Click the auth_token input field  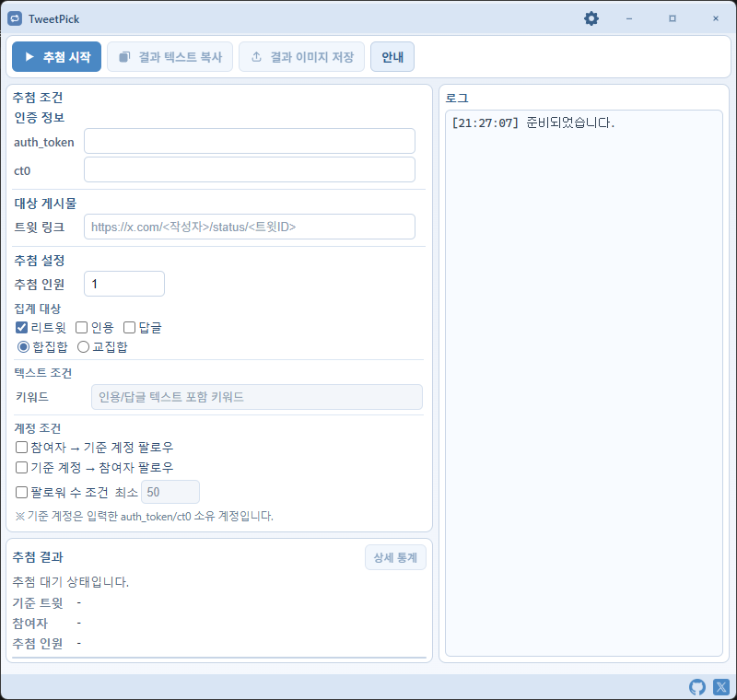pos(249,140)
